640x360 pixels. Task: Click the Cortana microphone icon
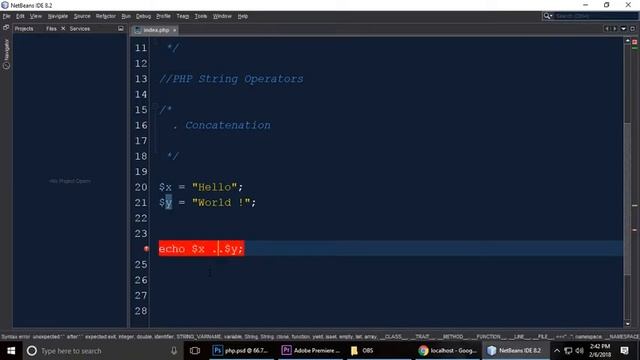pyautogui.click(x=174, y=351)
